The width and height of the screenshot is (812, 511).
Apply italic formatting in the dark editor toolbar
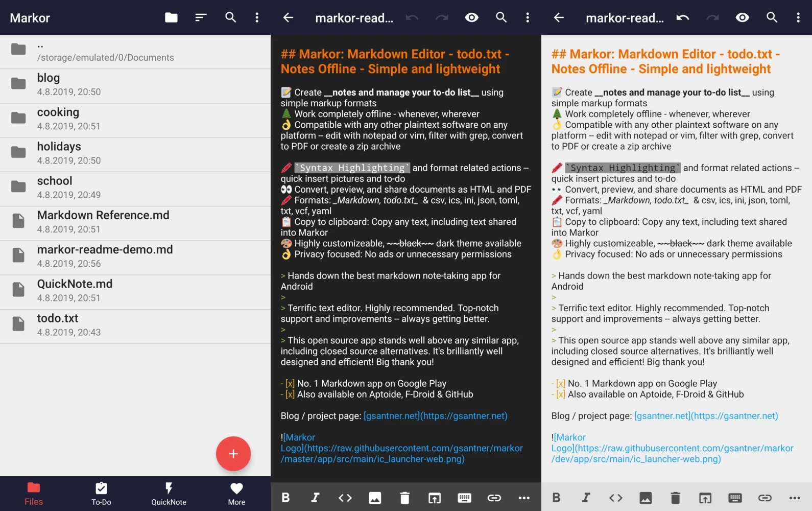pos(316,498)
